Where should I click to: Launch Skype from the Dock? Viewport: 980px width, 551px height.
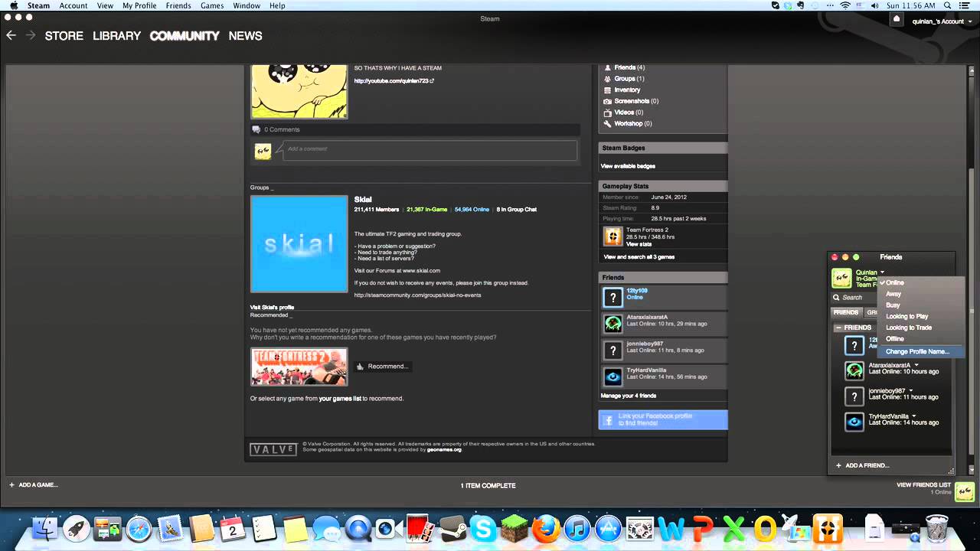482,529
